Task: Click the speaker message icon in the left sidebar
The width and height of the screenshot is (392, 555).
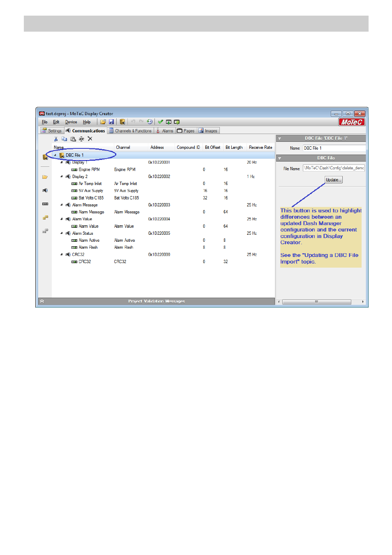Action: tap(45, 190)
